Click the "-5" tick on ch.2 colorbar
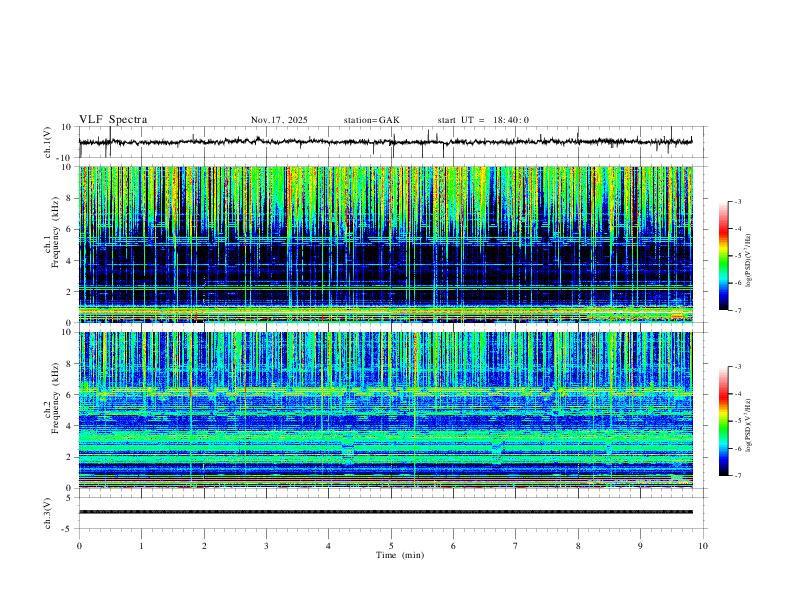 coord(737,421)
